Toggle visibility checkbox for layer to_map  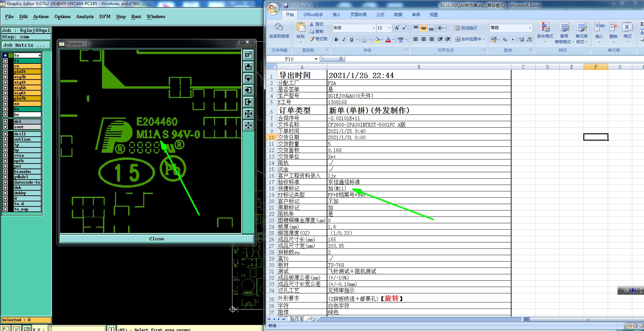click(x=5, y=209)
